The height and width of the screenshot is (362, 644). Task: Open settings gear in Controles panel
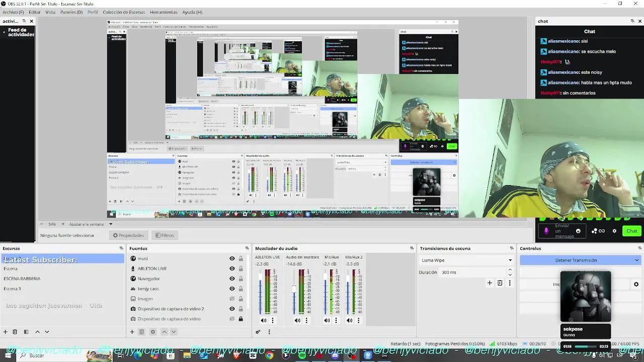point(636,284)
